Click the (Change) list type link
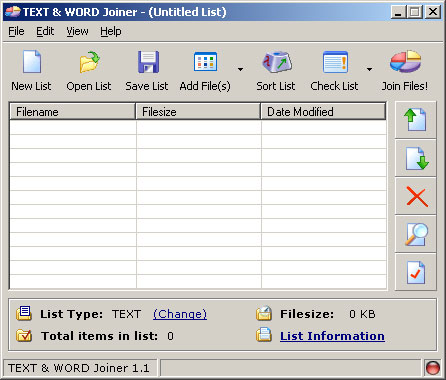Screen dimensions: 446x380 [x=180, y=314]
